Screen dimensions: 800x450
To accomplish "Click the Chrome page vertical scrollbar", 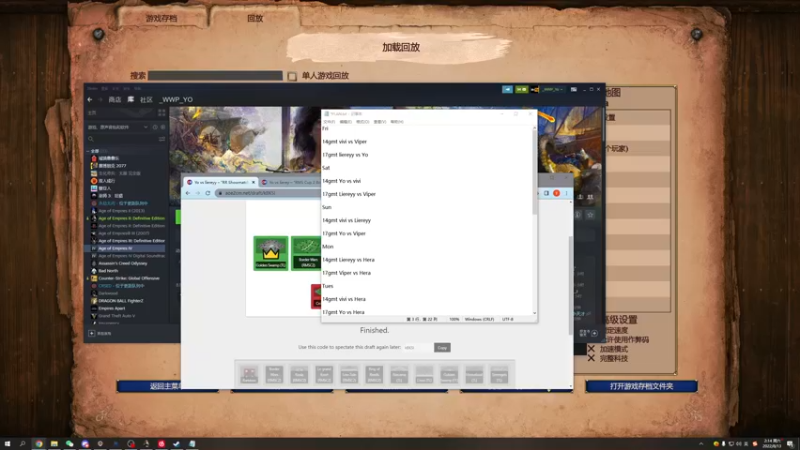I will (570, 286).
